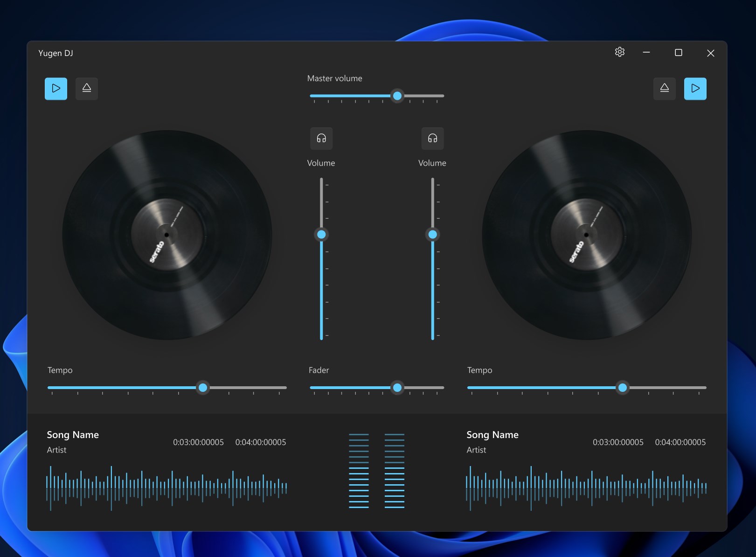The width and height of the screenshot is (756, 557).
Task: Select the left deck Song Name
Action: (73, 435)
